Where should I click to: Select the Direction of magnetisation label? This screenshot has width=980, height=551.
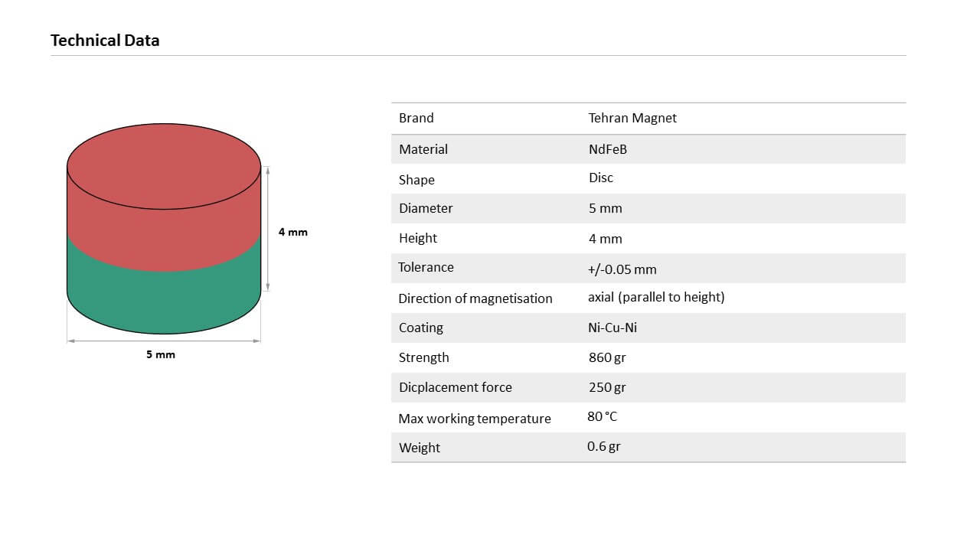click(x=475, y=298)
